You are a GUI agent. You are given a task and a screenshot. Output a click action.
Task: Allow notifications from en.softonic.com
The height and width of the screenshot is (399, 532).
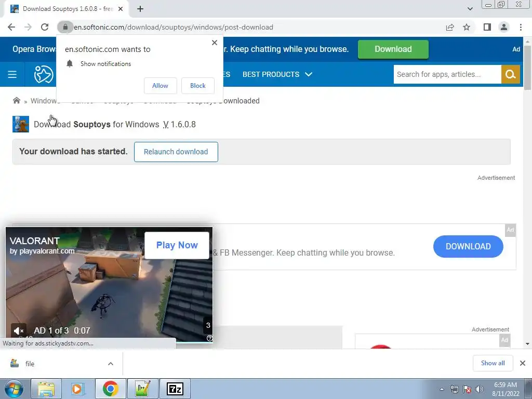click(x=160, y=86)
